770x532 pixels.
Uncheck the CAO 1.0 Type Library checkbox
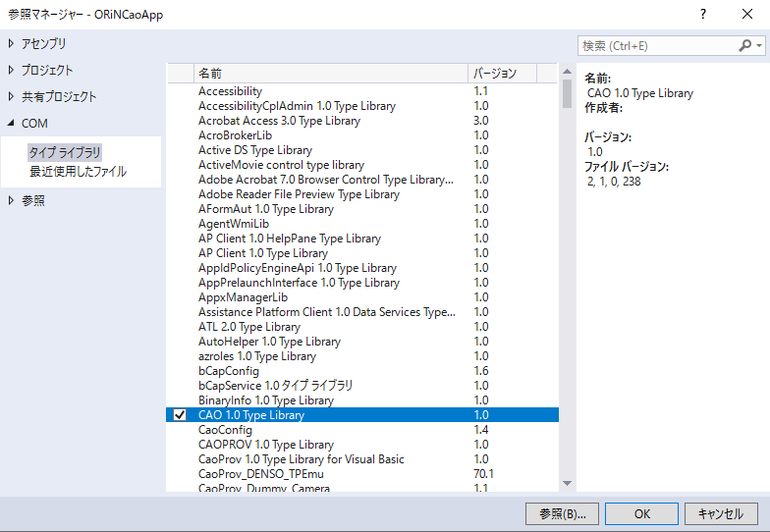tap(180, 414)
